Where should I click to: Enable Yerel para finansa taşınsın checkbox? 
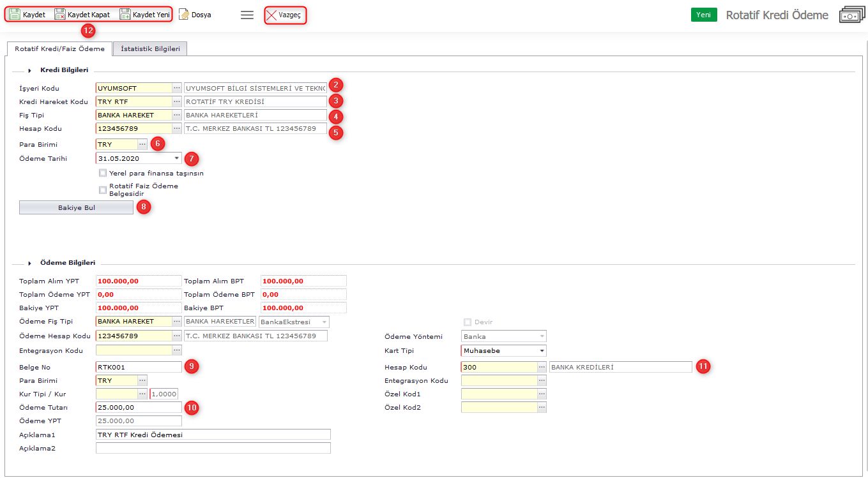click(103, 173)
